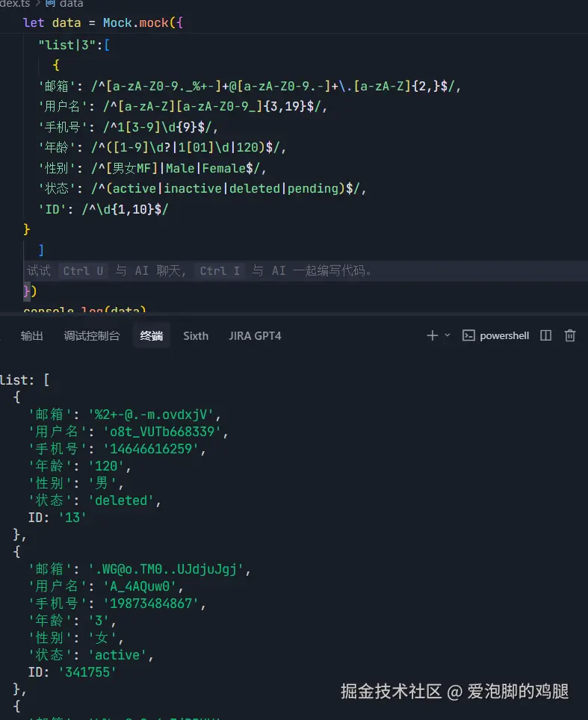The width and height of the screenshot is (588, 720).
Task: Split the terminal panel
Action: (x=545, y=335)
